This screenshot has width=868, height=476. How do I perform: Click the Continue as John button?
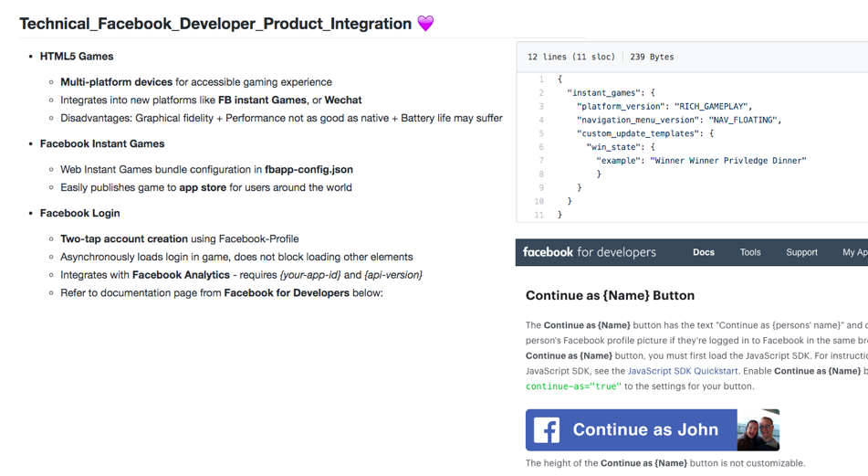pos(652,430)
